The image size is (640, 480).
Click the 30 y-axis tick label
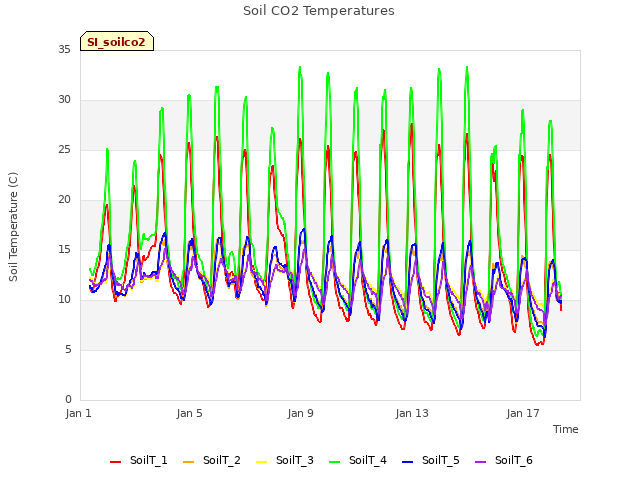pyautogui.click(x=64, y=100)
